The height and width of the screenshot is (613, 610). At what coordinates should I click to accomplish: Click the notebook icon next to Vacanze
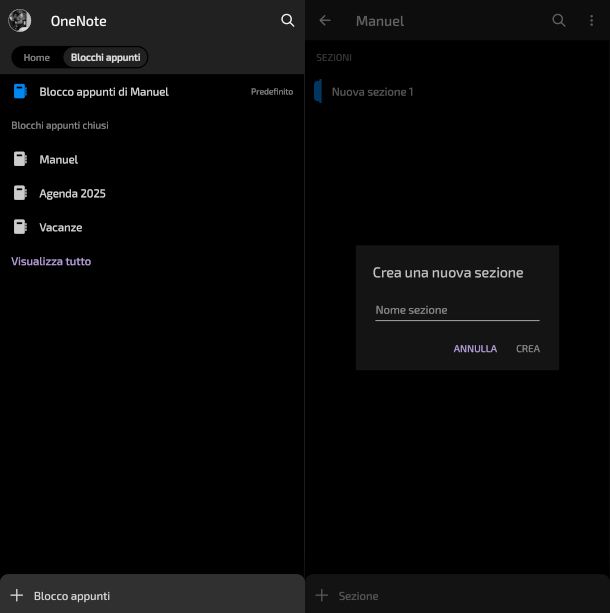pos(20,227)
